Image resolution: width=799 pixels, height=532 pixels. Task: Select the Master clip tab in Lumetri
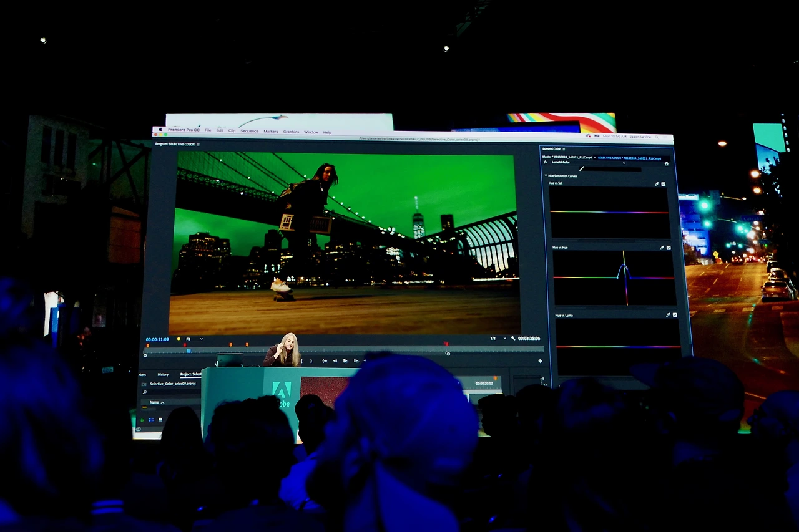(x=567, y=157)
